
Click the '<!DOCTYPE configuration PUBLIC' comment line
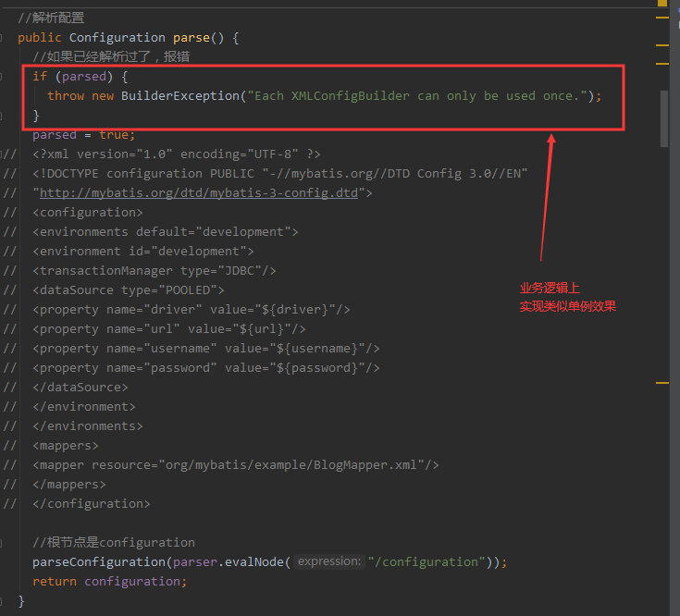coord(280,174)
